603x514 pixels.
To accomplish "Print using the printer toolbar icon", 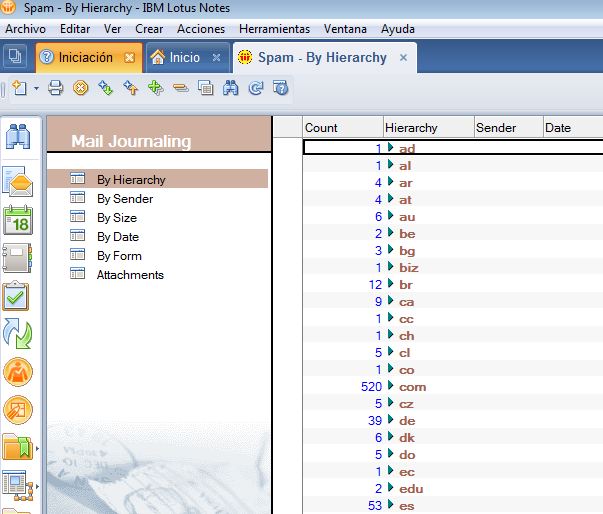I will pyautogui.click(x=55, y=88).
